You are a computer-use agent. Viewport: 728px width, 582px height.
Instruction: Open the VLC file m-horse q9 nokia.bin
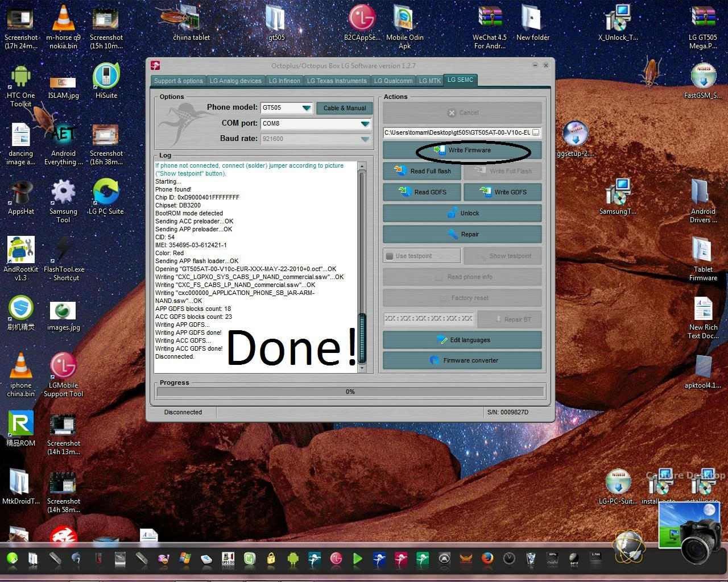point(63,26)
